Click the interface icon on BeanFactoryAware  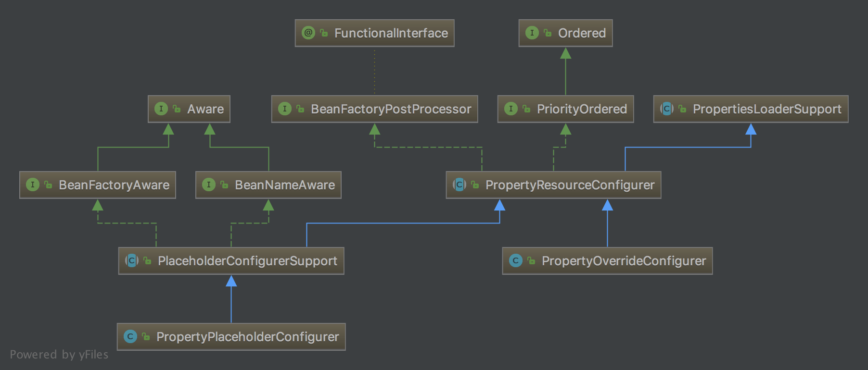(x=32, y=185)
